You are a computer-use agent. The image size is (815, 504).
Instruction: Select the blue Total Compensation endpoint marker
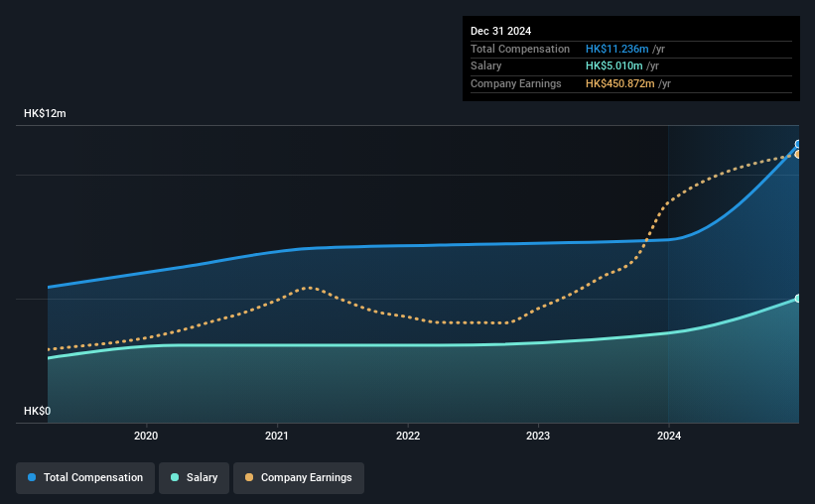click(798, 145)
